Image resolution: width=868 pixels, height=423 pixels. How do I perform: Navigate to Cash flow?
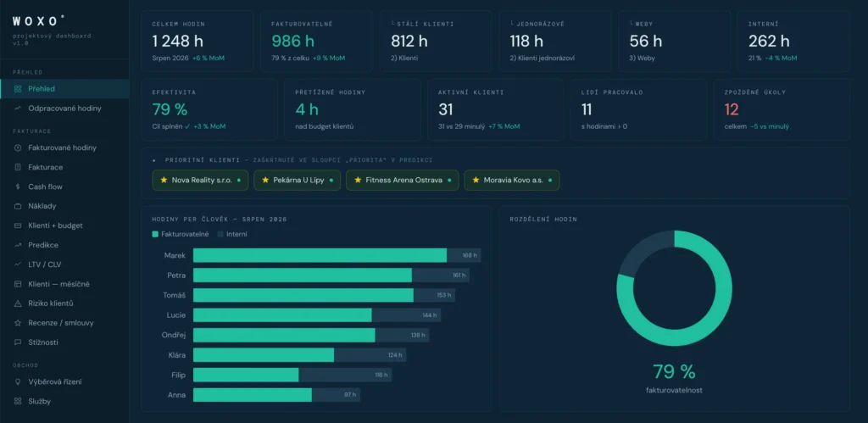point(64,186)
